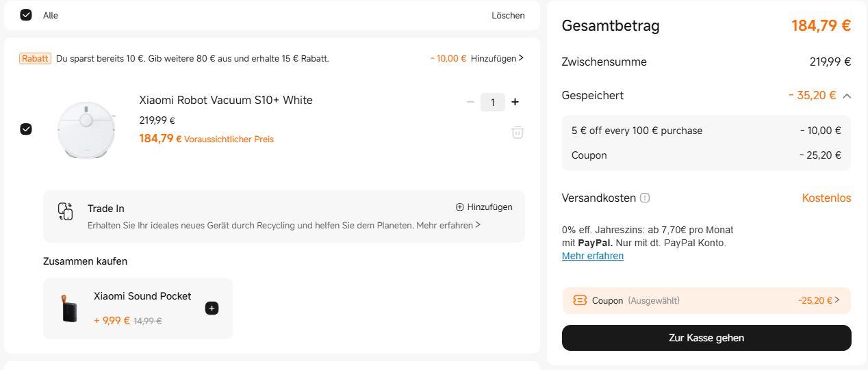Add Xiaomi Sound Pocket via plus icon

[x=212, y=308]
